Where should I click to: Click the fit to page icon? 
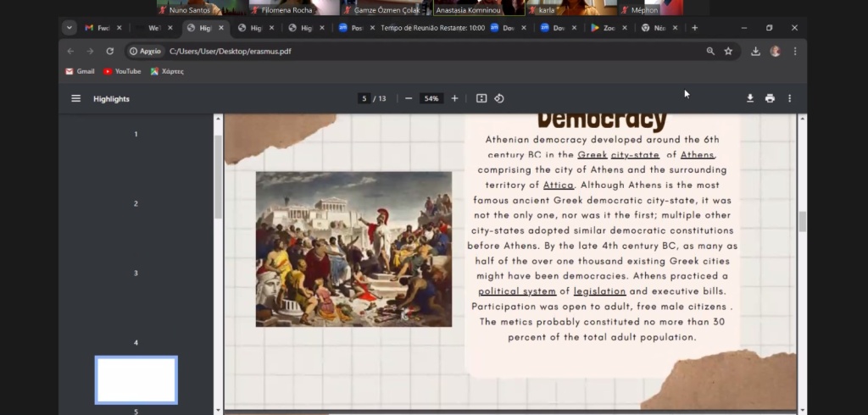(x=481, y=98)
